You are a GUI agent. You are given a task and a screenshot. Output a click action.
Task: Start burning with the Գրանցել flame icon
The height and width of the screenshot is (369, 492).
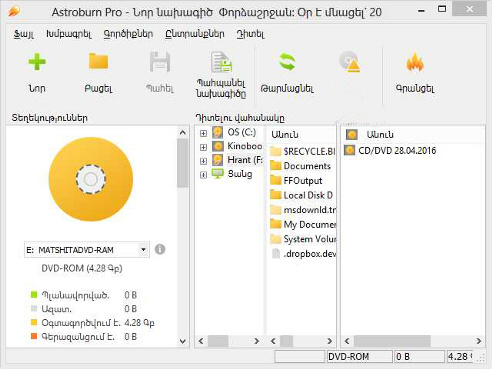tap(415, 62)
